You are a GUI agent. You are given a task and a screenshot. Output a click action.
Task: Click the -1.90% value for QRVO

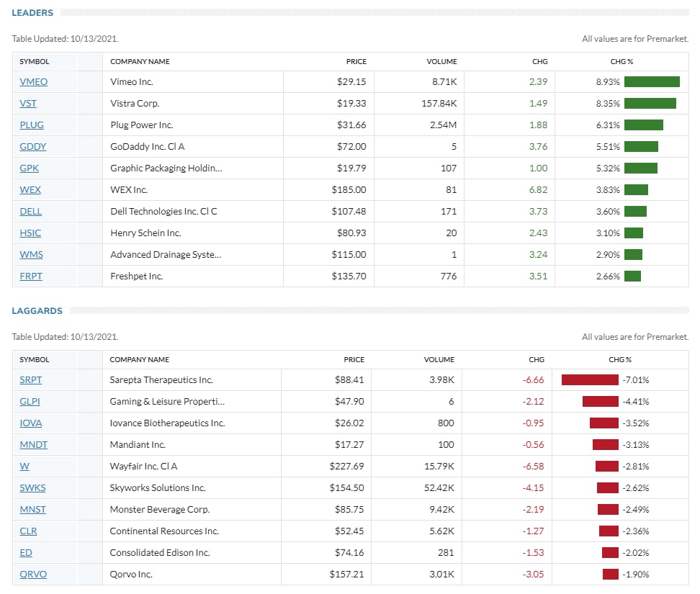636,575
